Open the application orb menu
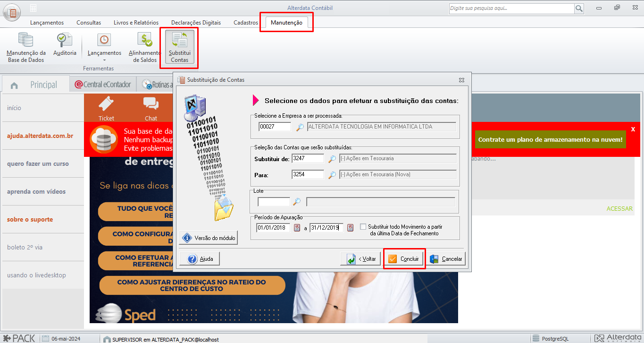The image size is (644, 343). click(x=12, y=12)
